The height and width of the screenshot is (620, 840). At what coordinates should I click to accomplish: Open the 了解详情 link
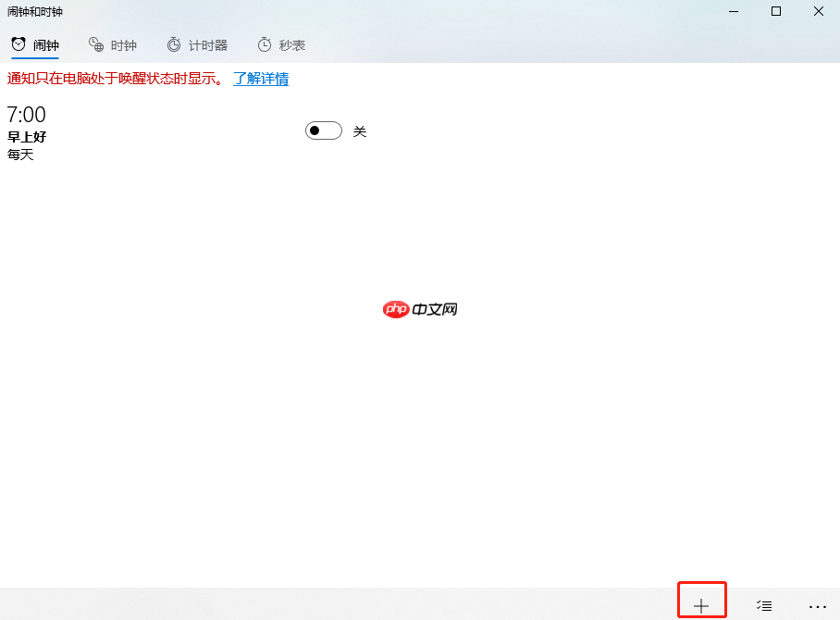tap(260, 79)
